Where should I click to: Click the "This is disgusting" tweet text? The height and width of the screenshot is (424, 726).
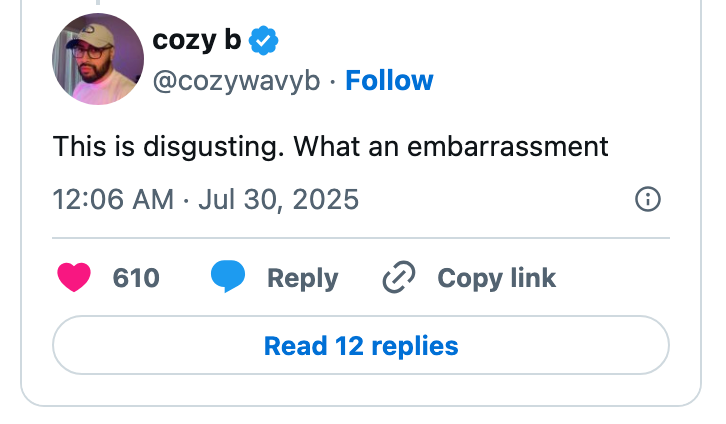(x=170, y=147)
